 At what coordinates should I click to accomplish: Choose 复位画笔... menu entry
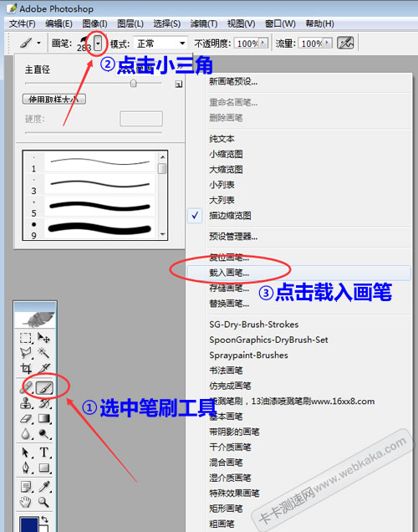click(x=229, y=257)
